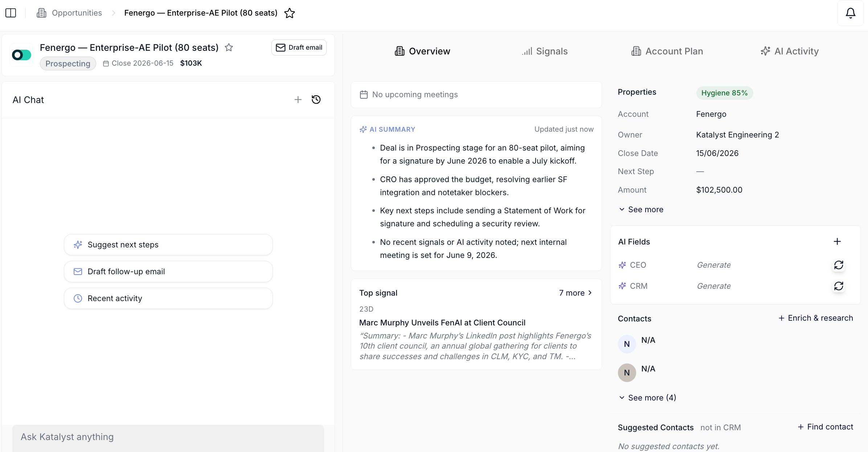
Task: Click the Amount value $102,500.00
Action: (x=719, y=190)
